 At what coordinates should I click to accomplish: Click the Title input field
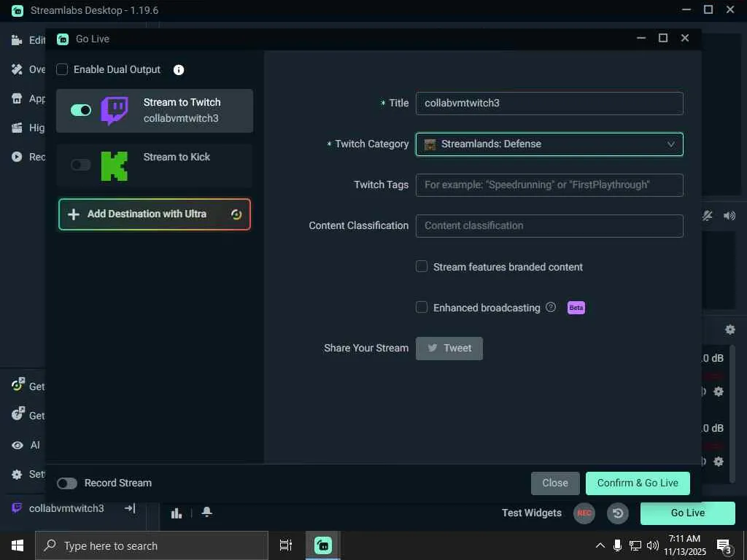549,104
